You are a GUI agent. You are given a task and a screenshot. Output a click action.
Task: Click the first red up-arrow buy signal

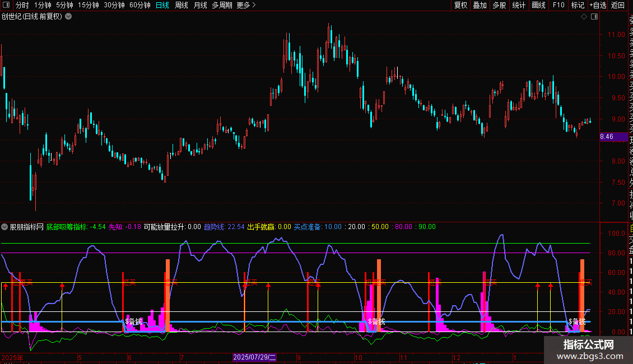[x=6, y=286]
